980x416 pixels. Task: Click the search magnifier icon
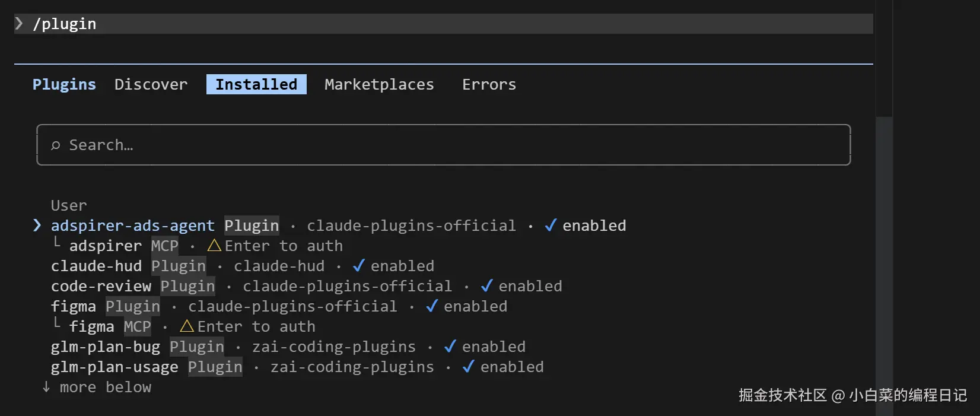tap(56, 145)
